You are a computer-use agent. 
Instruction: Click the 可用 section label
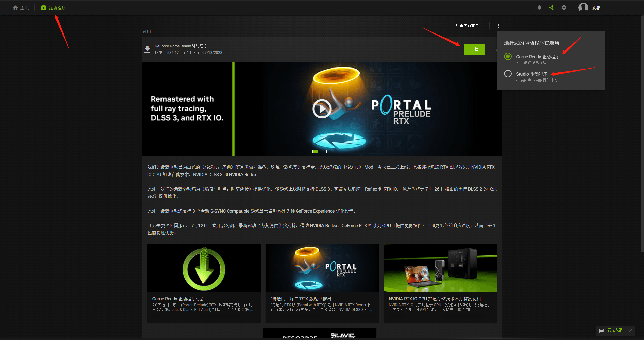click(x=147, y=32)
